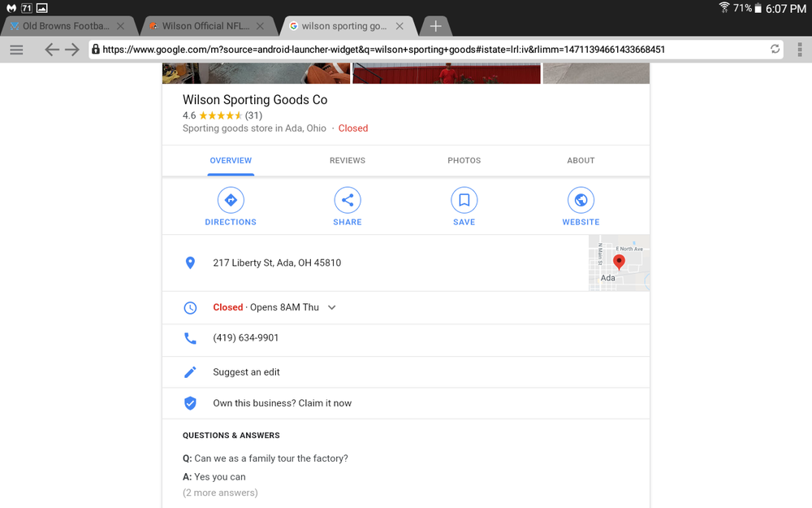Tap the Website globe icon
Viewport: 812px width, 508px height.
pyautogui.click(x=581, y=200)
